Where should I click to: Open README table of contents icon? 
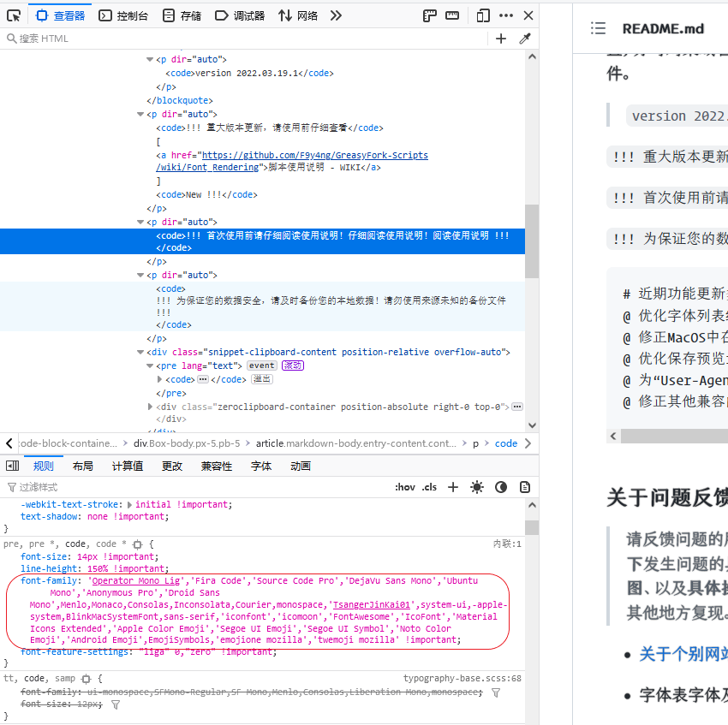598,27
